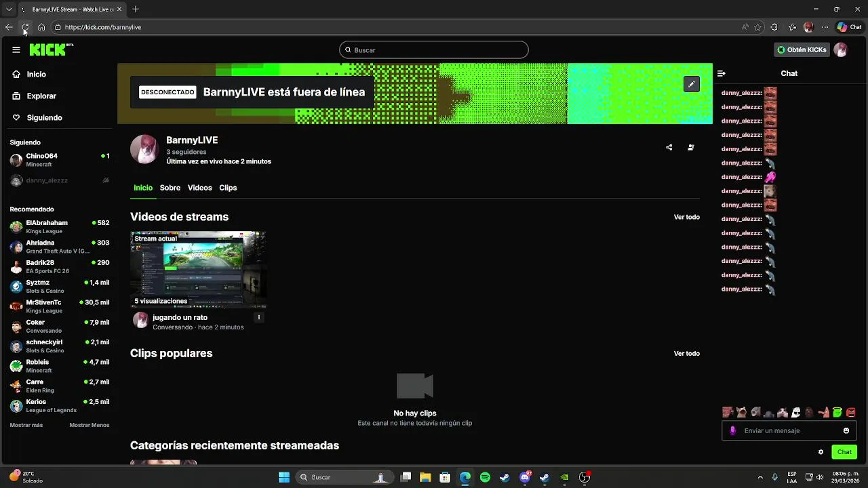
Task: Open Badrik28 recommended channel
Action: (x=60, y=266)
